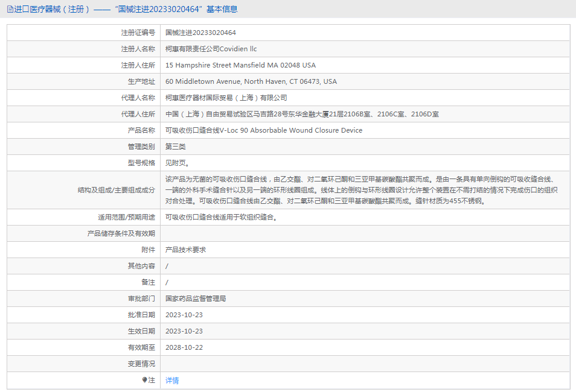Click the 备注 label
This screenshot has height=392, width=576.
click(x=148, y=282)
